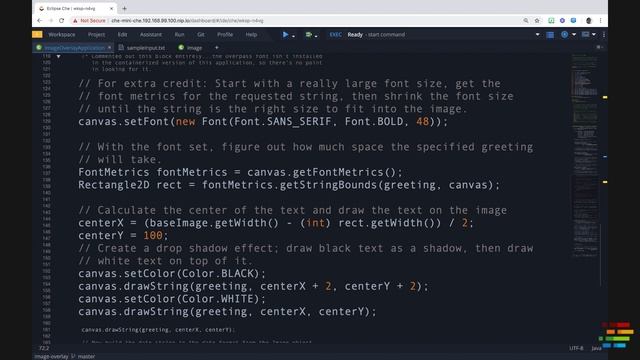Click the purple browser extension icon
The image size is (640, 360).
coord(562,20)
